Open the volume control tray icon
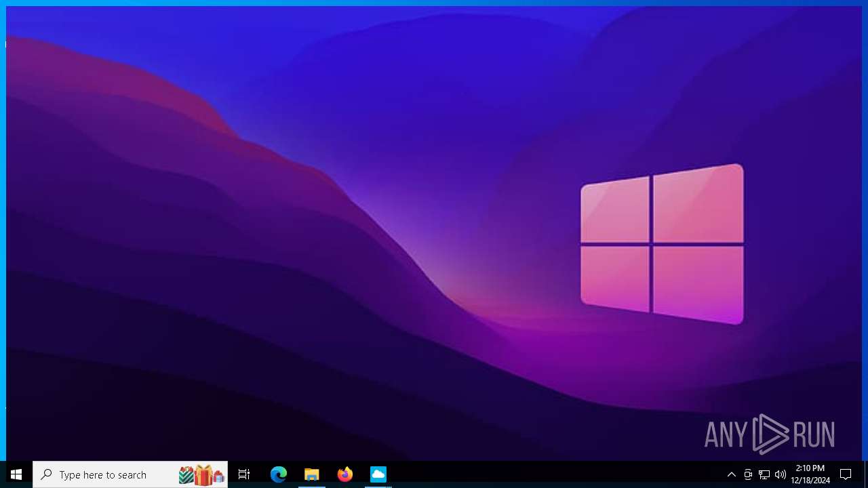Screen dimensions: 868x488 [x=781, y=474]
